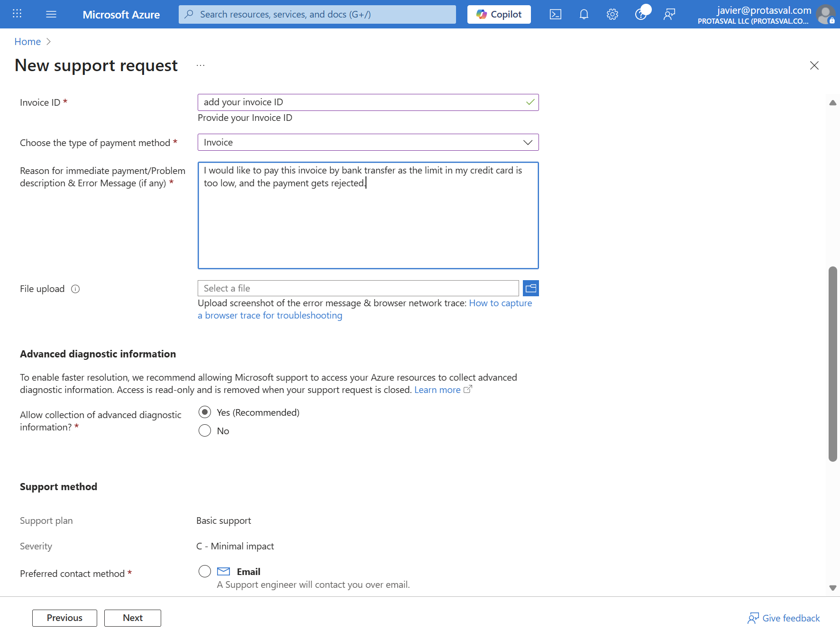Click the Next button
This screenshot has width=840, height=639.
coord(133,618)
